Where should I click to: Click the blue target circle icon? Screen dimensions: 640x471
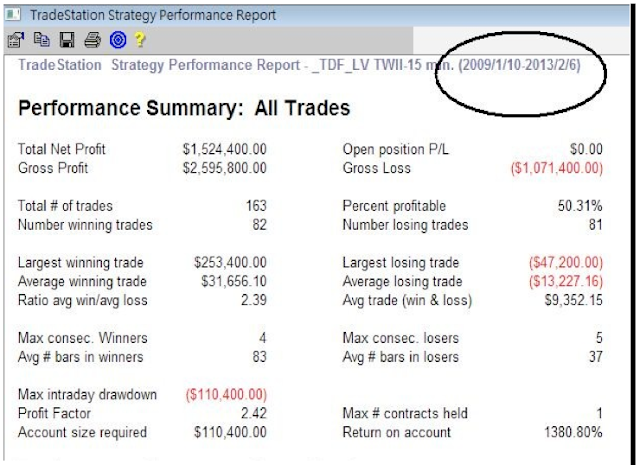(x=117, y=41)
